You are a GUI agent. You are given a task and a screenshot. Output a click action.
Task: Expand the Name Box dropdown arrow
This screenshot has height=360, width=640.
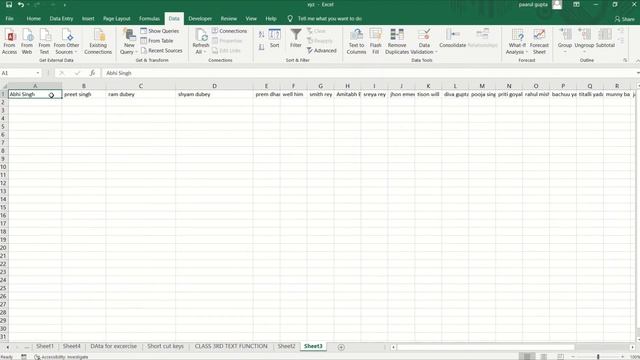pyautogui.click(x=38, y=73)
